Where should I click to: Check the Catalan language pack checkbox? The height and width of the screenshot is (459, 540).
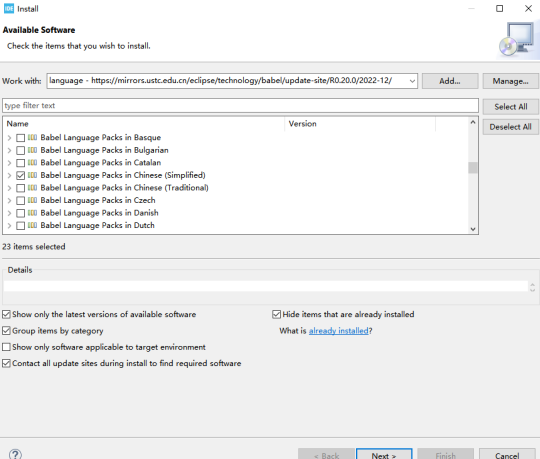[x=21, y=163]
